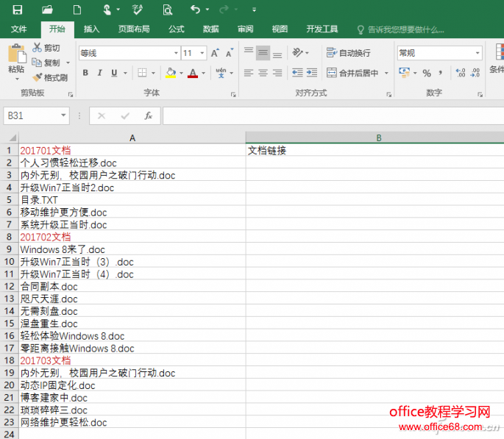Viewport: 504px width, 439px height.
Task: Open the File (文件) tab
Action: click(18, 29)
